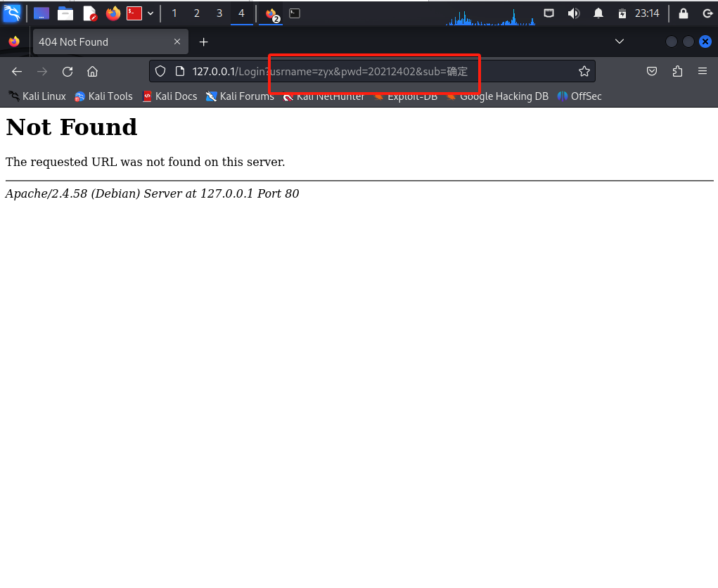Bookmark this page with the star

tap(584, 72)
